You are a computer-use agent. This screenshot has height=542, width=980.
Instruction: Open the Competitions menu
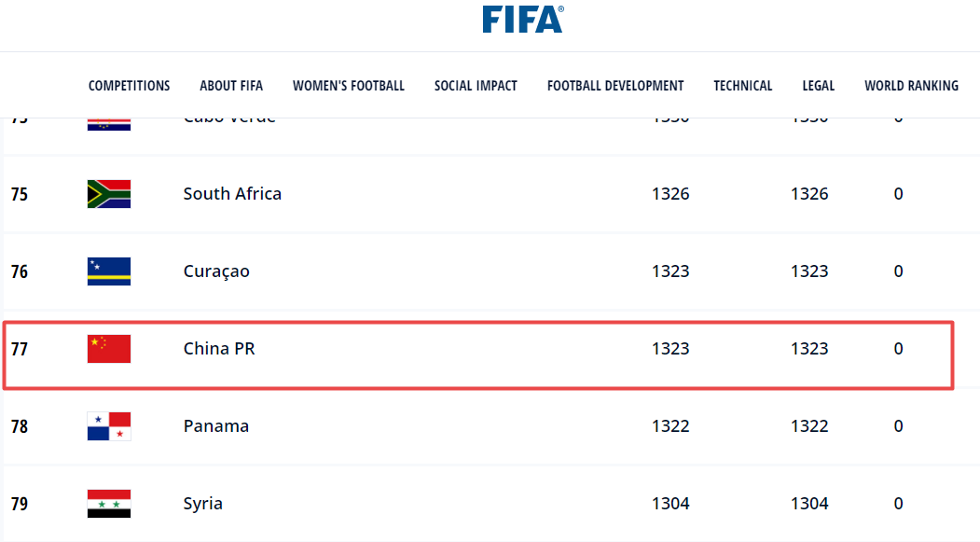[129, 86]
